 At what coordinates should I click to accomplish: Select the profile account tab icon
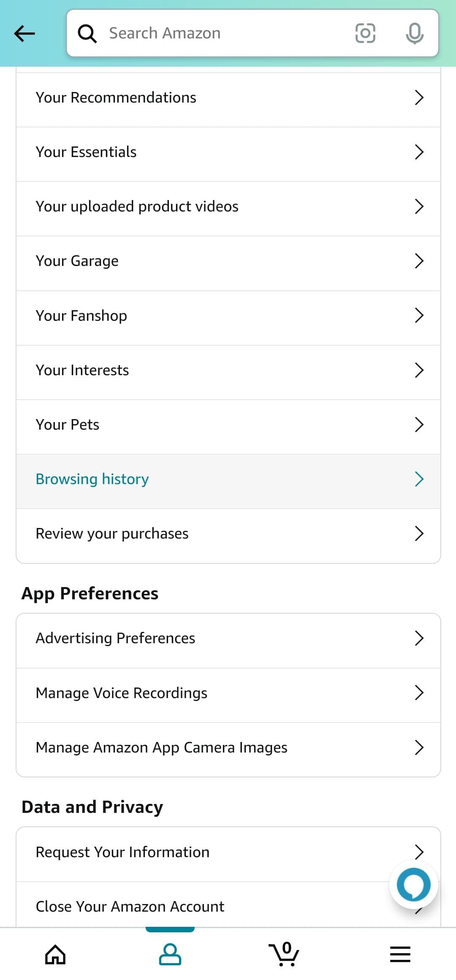tap(170, 954)
